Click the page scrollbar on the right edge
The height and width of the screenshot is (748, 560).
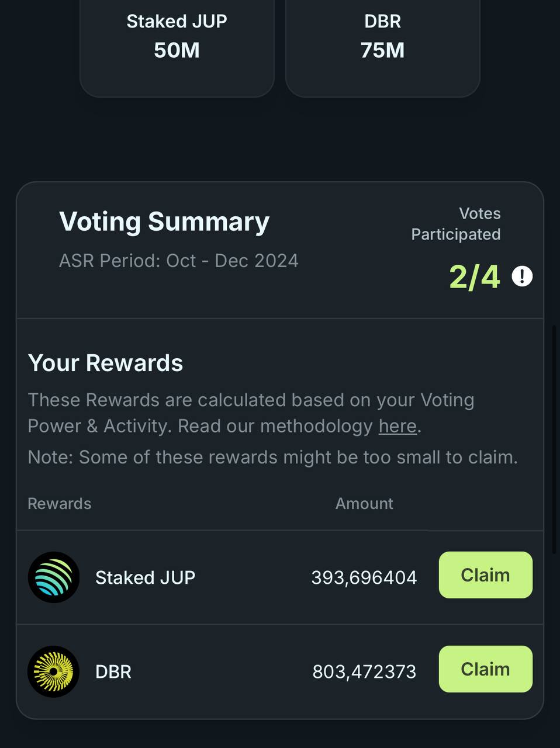555,438
